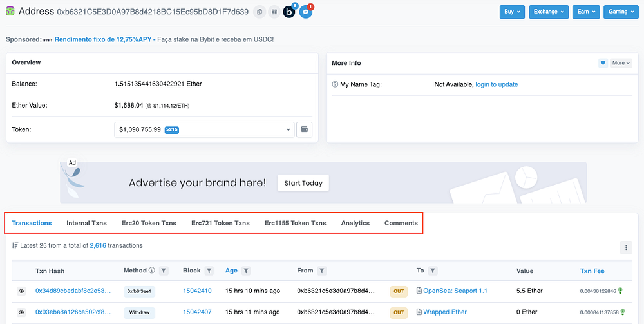
Task: Open the Erc1155 Token Txns tab
Action: point(296,223)
